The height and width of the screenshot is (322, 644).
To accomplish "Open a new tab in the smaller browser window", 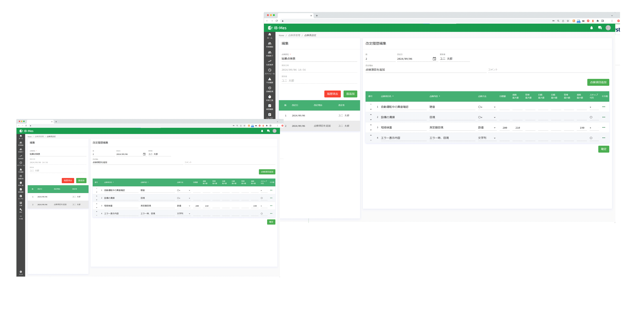I will tap(56, 122).
